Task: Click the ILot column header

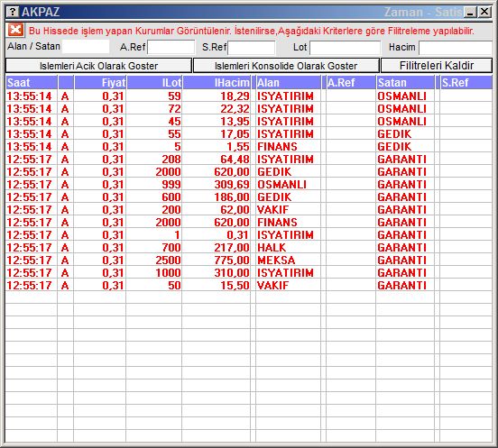Action: pyautogui.click(x=154, y=83)
